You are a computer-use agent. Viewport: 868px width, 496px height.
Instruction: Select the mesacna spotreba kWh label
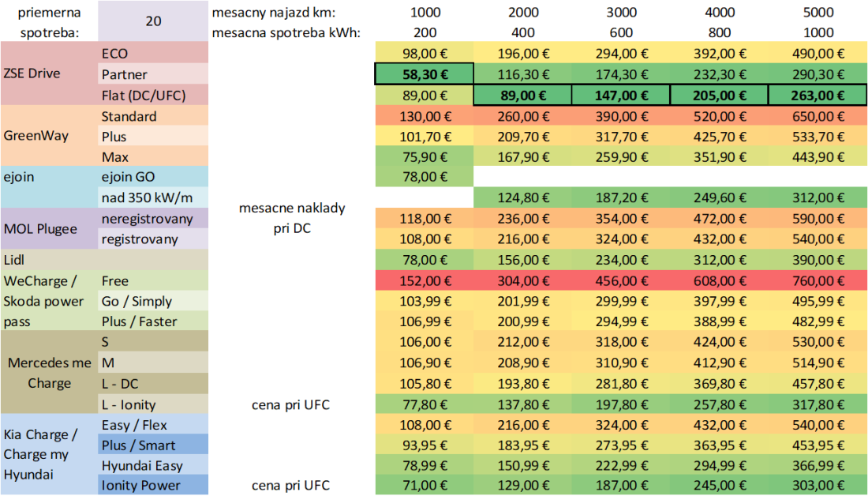tap(286, 32)
